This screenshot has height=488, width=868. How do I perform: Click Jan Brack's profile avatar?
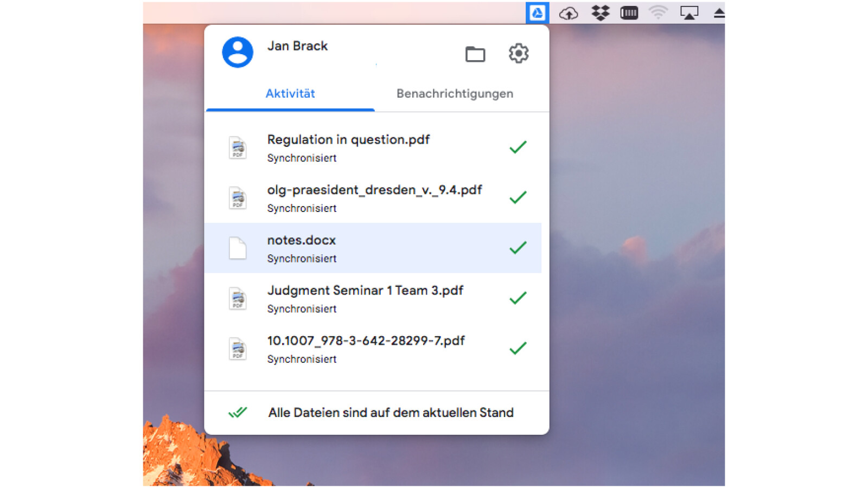point(238,52)
